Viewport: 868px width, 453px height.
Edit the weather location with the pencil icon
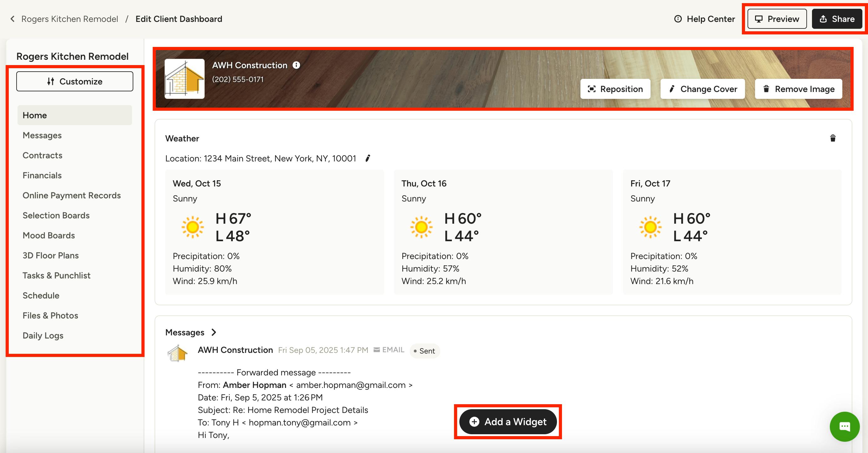368,158
